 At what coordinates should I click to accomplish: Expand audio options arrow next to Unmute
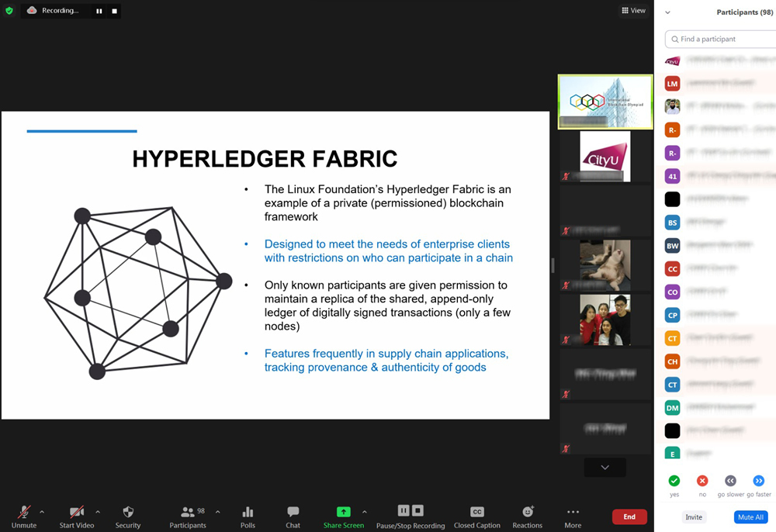coord(42,512)
